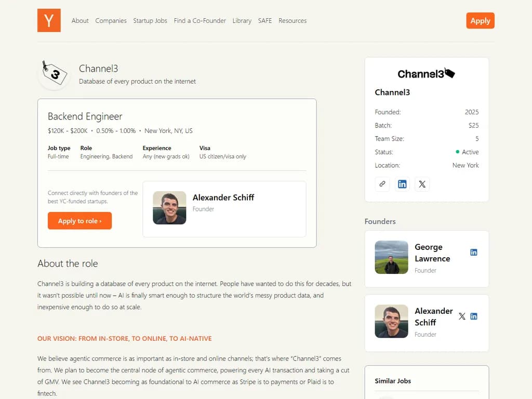Viewport: 532px width, 399px height.
Task: Open Alexander Schiff's LinkedIn icon
Action: click(473, 316)
